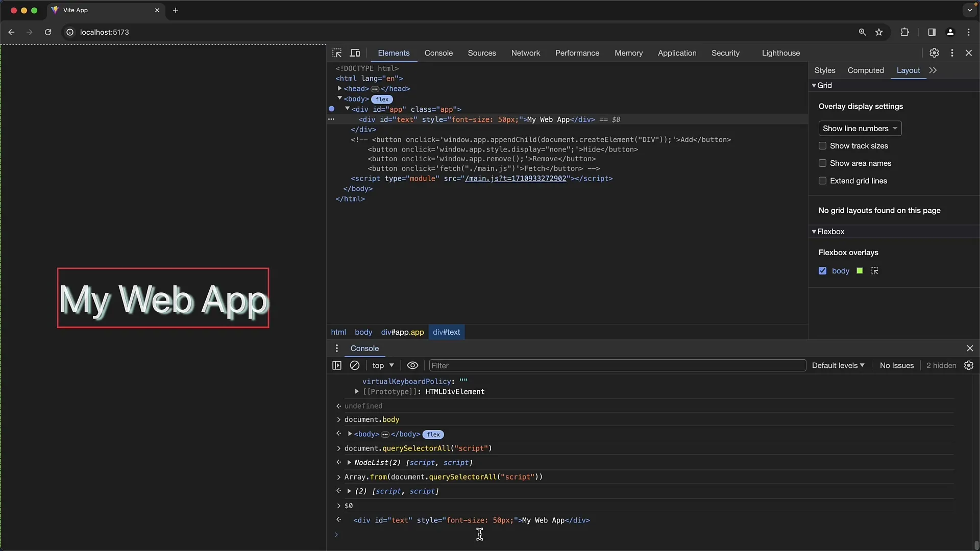Open the tab search chevron

pyautogui.click(x=969, y=10)
